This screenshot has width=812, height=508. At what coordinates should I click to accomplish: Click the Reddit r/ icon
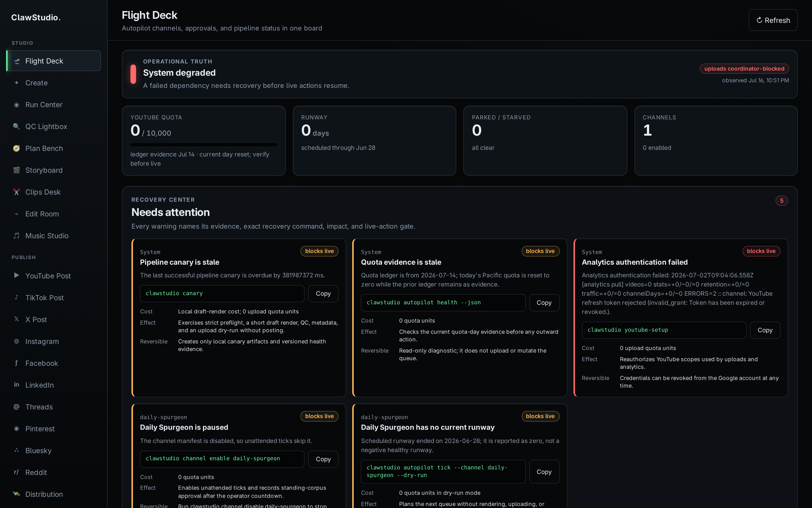pos(16,472)
